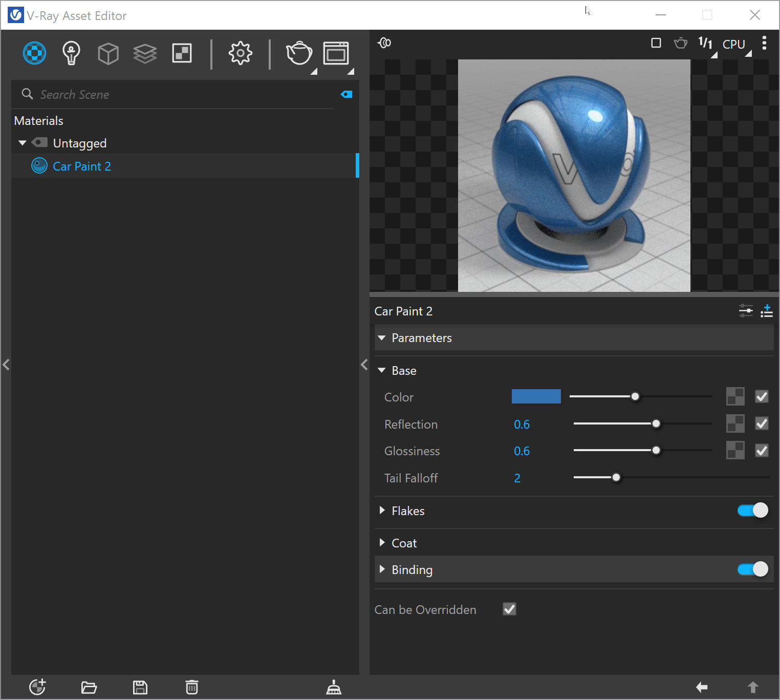Collapse the Parameters section
The width and height of the screenshot is (780, 700).
[382, 338]
